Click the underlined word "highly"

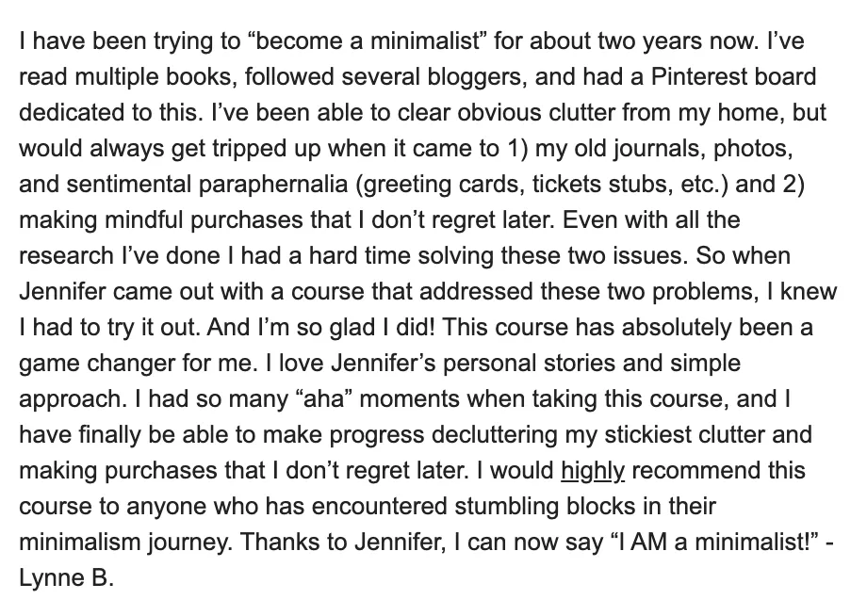coord(593,471)
